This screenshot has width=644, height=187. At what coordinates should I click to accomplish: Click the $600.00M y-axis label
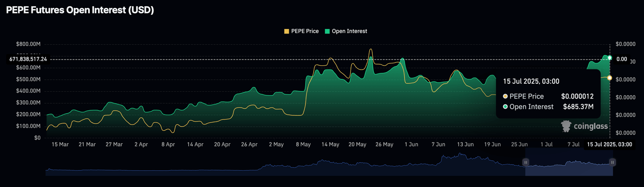coord(28,68)
